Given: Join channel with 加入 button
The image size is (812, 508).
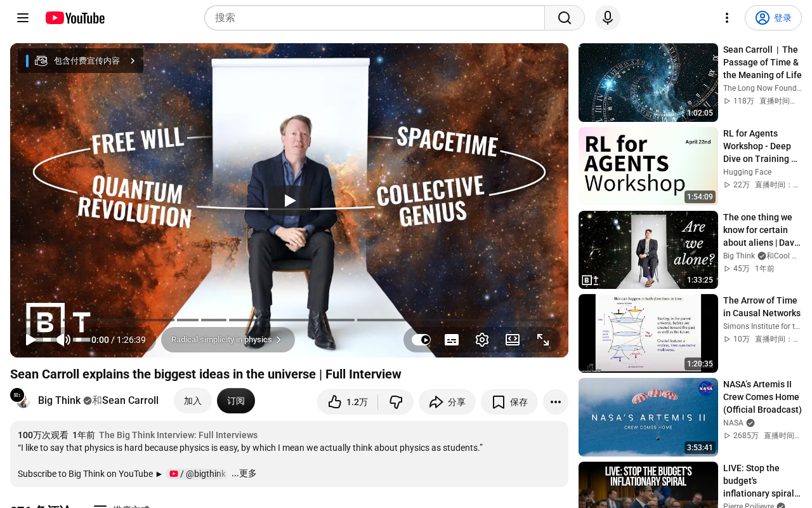Looking at the screenshot, I should click(x=193, y=401).
